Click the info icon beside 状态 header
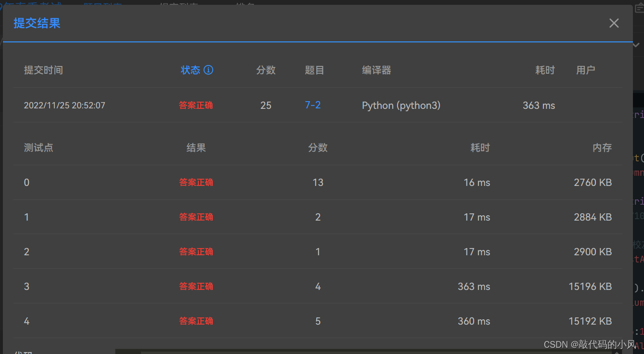 pos(208,70)
